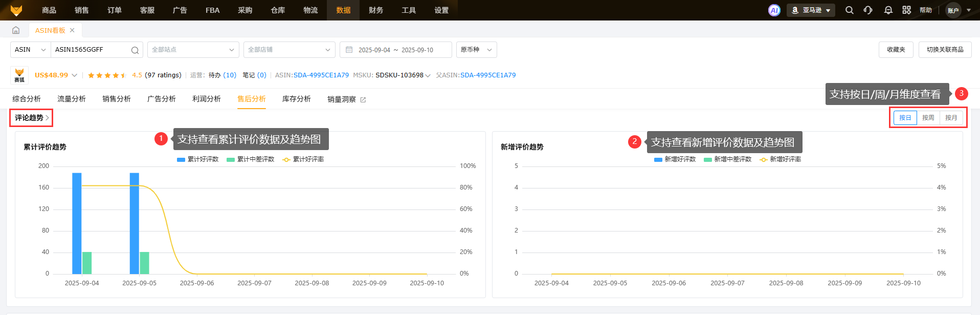Open the notifications bell
Viewport: 980px width, 315px height.
(888, 10)
